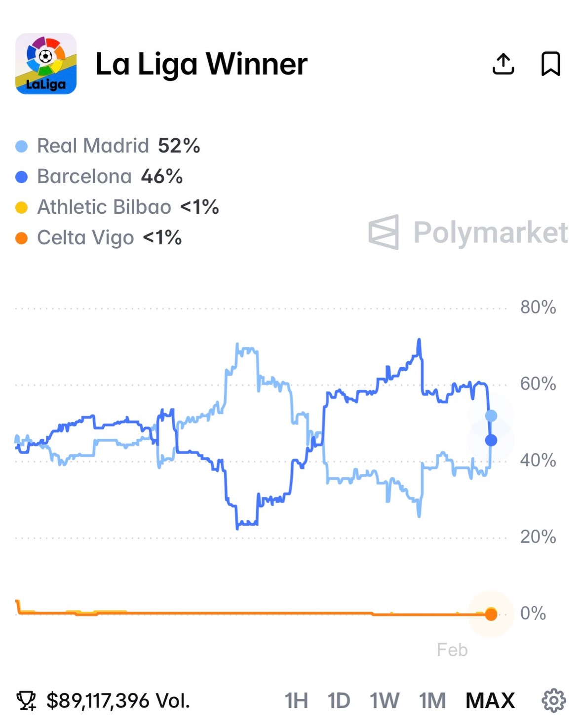Select the 1H time range
This screenshot has height=728, width=582.
click(x=296, y=700)
